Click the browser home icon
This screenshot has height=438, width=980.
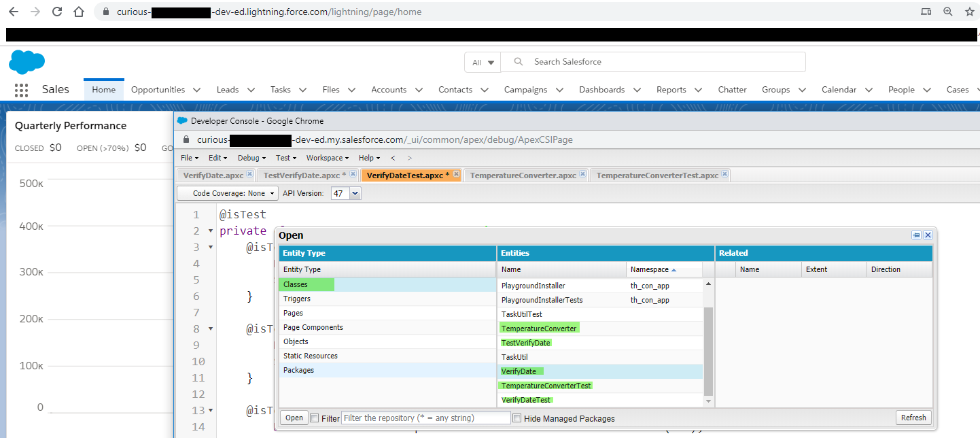point(79,12)
